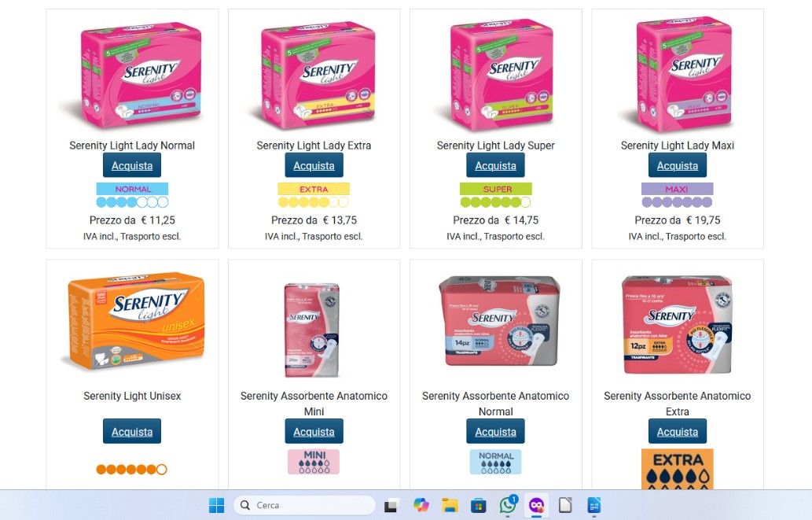Select the purple mask browser icon in taskbar
Image resolution: width=812 pixels, height=520 pixels.
point(537,505)
